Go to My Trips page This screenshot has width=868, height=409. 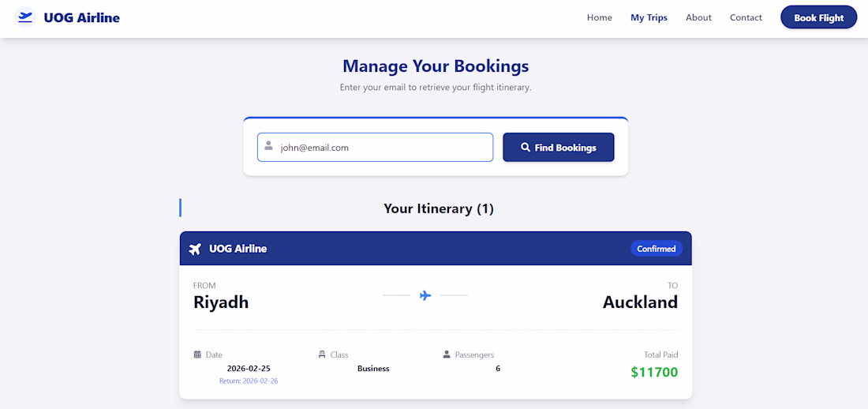pos(649,17)
